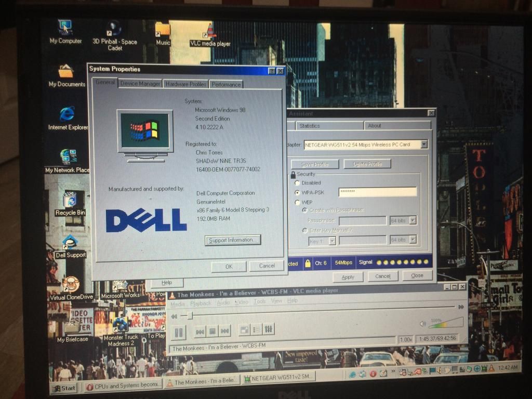532x399 pixels.
Task: Open the My Computer desktop icon
Action: [65, 33]
